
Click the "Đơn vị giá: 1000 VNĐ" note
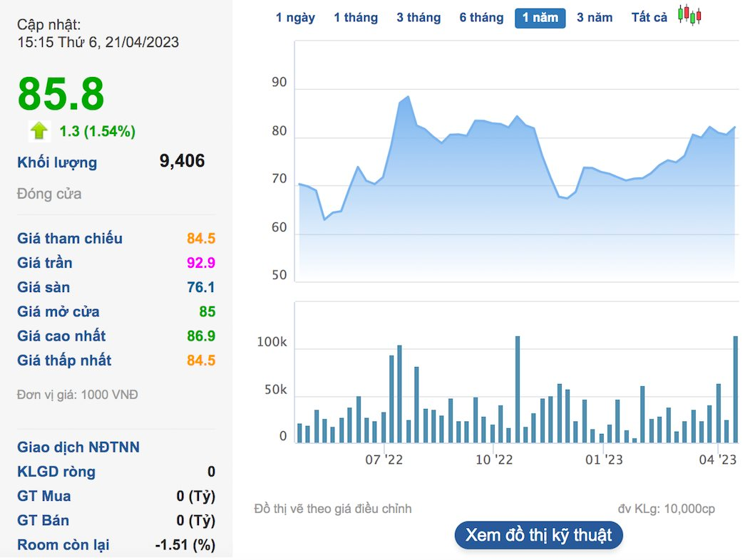point(77,395)
